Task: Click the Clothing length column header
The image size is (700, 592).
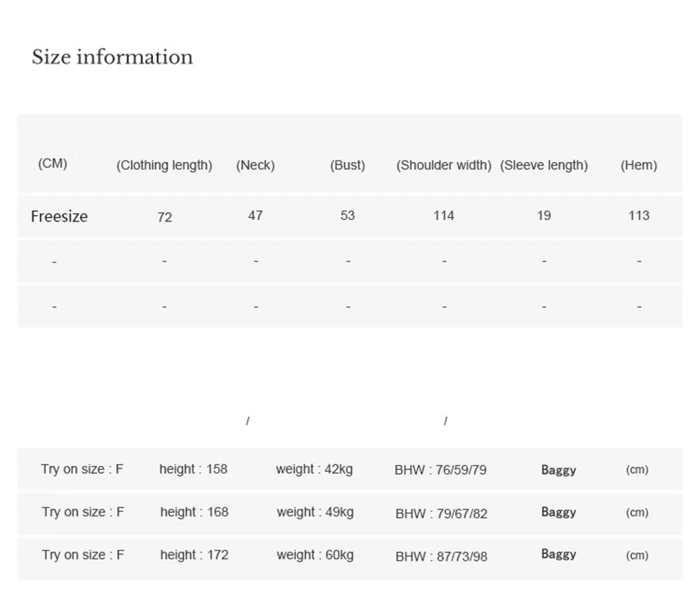Action: tap(164, 165)
